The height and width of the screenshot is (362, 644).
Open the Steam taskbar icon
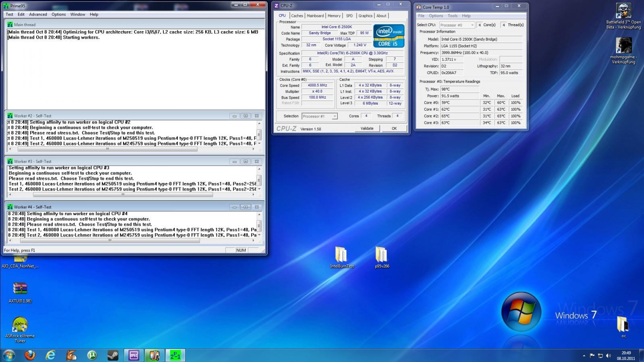(x=113, y=355)
